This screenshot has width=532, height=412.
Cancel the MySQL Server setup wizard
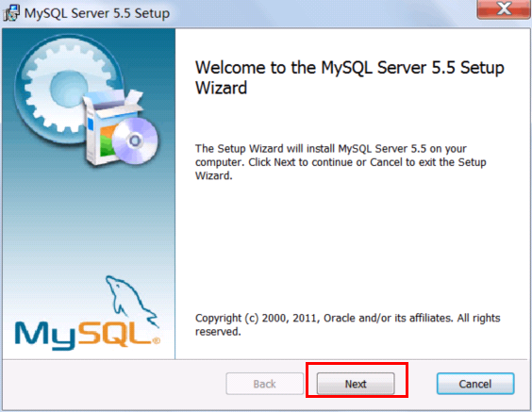point(475,384)
